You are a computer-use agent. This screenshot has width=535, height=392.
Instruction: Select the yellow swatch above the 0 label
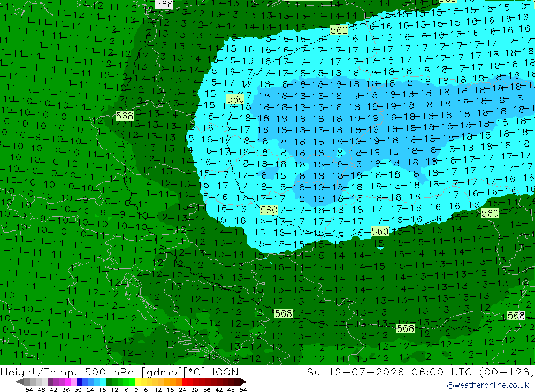coord(138,382)
